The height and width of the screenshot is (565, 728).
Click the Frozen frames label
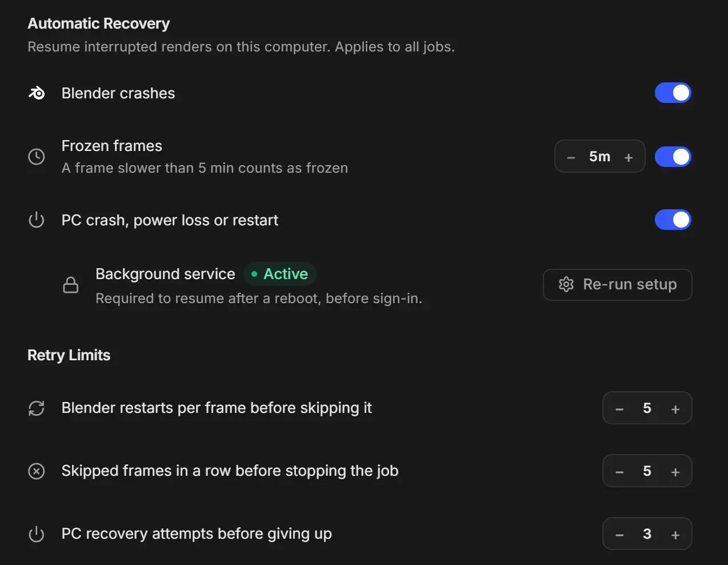click(112, 146)
